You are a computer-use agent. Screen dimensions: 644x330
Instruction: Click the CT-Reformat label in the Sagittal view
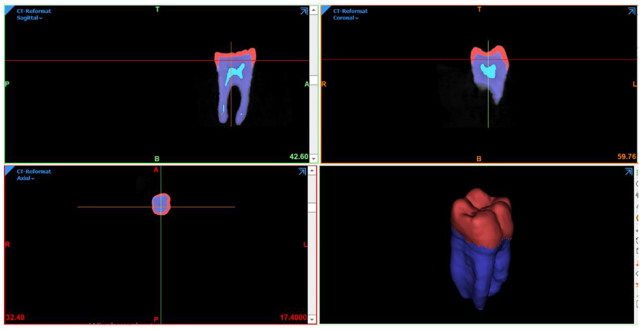click(x=34, y=11)
